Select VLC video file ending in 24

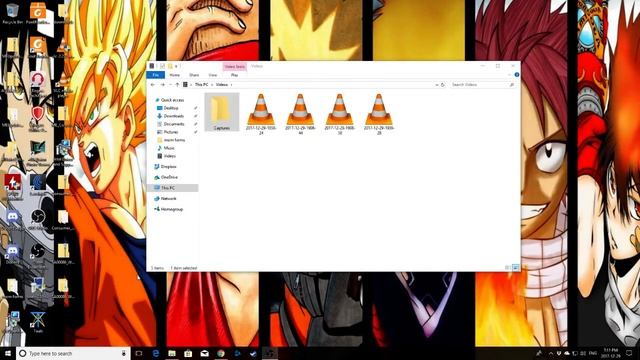click(x=261, y=114)
